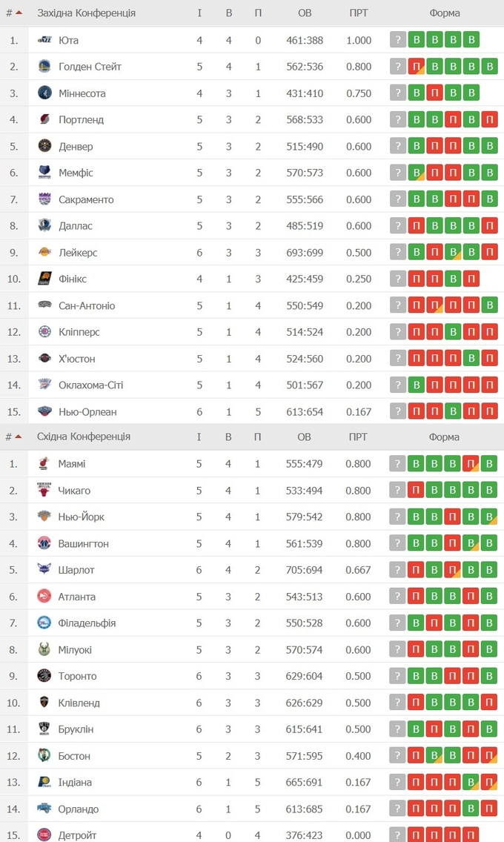Viewport: 504px width, 842px height.
Task: Open the Даллас team link
Action: click(76, 226)
